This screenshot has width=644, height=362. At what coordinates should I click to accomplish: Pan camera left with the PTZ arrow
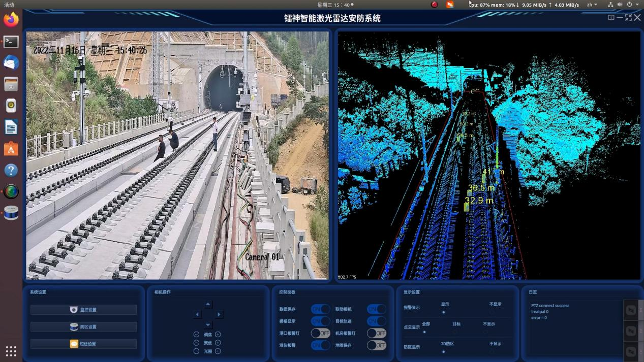point(197,314)
